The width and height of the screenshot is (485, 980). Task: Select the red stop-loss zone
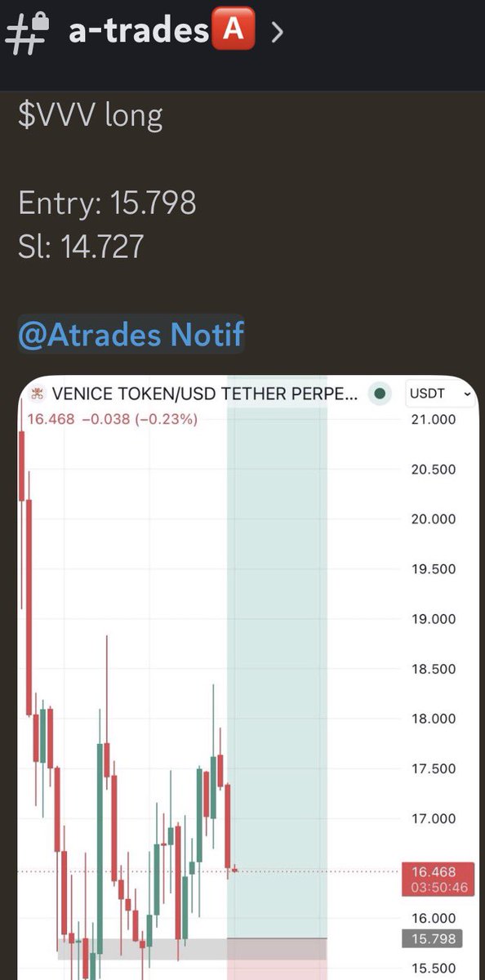[277, 960]
